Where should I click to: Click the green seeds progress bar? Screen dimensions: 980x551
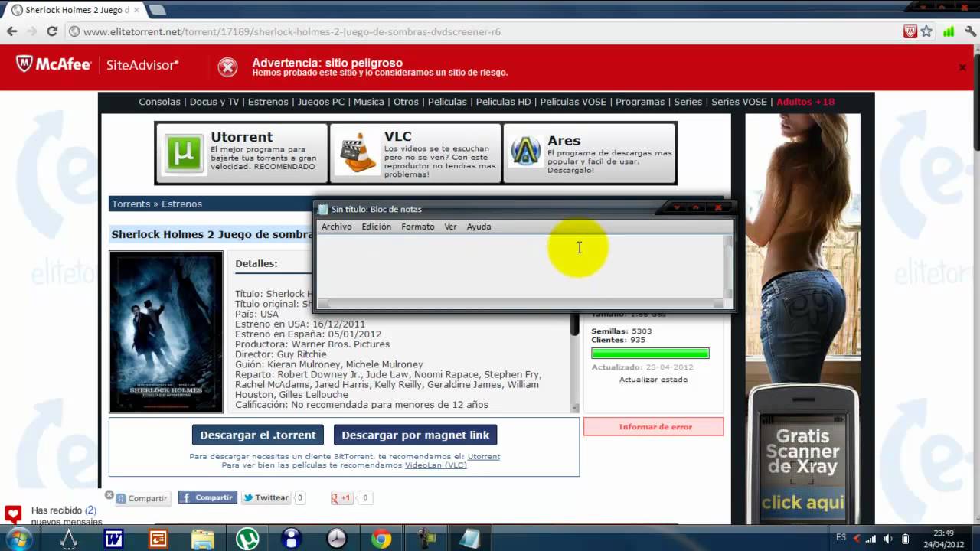(x=650, y=353)
